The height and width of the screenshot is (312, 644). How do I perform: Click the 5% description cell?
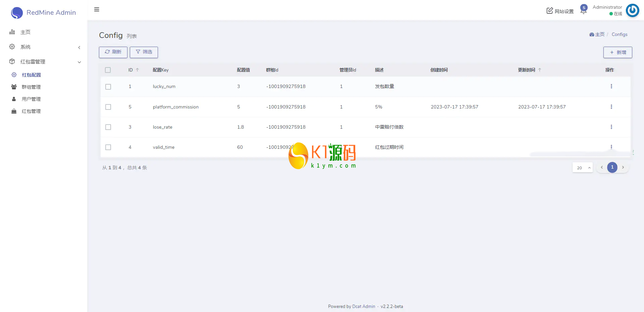pyautogui.click(x=378, y=107)
